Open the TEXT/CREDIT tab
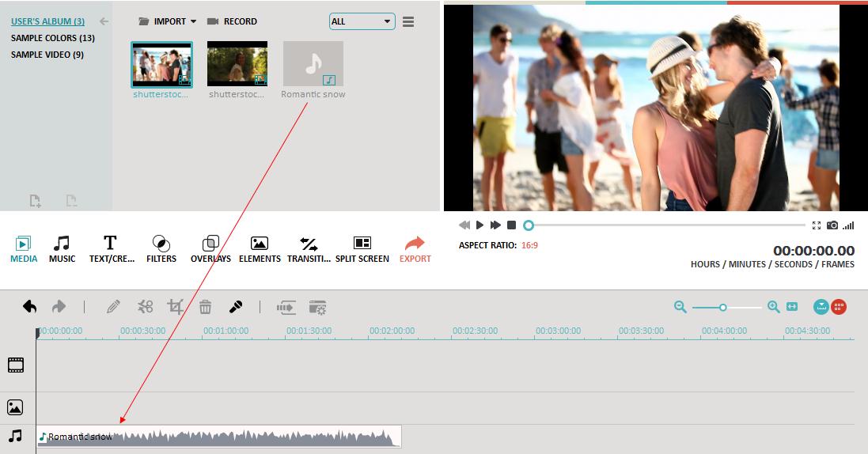This screenshot has height=454, width=868. coord(112,248)
